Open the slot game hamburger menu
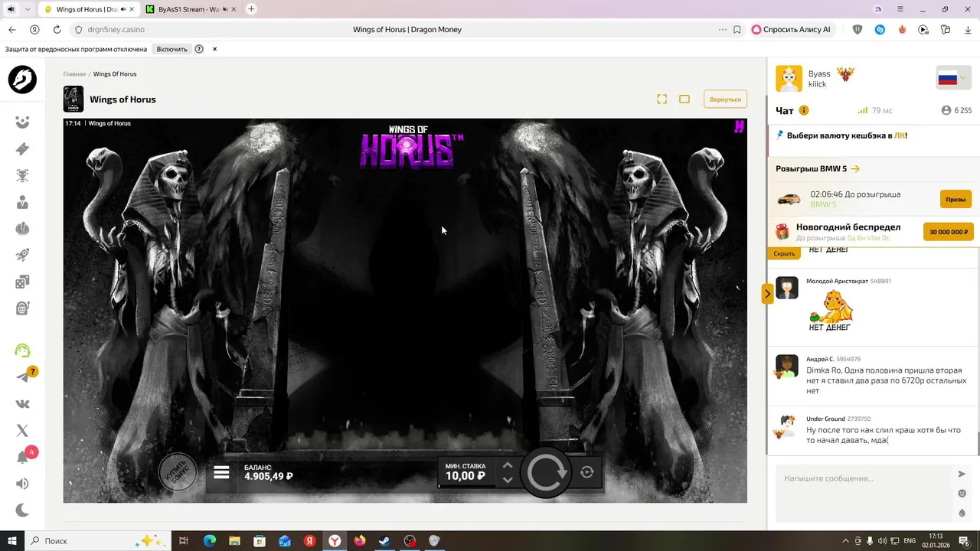 [221, 472]
